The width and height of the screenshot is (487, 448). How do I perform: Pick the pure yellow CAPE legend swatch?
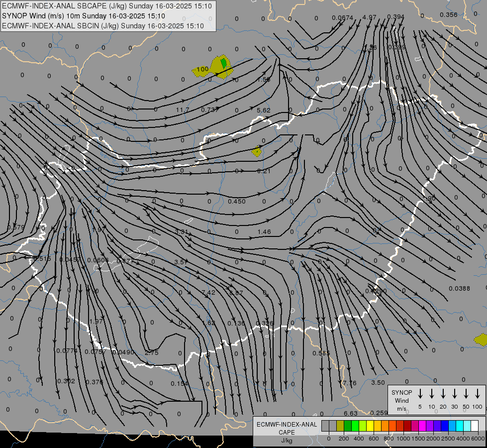370,426
